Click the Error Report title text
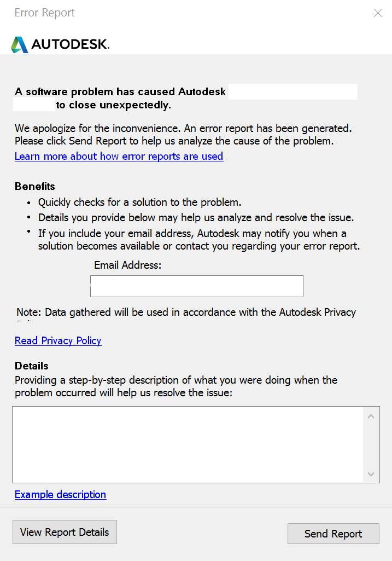 pyautogui.click(x=44, y=13)
